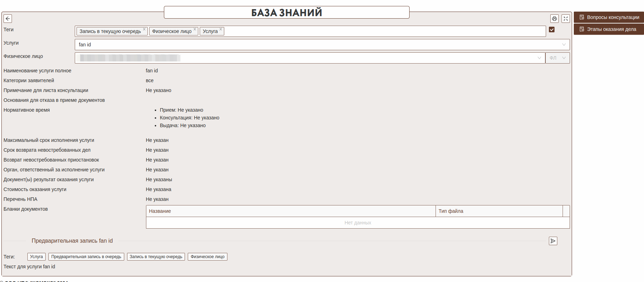The height and width of the screenshot is (282, 644).
Task: Click the back arrow icon
Action: click(8, 19)
